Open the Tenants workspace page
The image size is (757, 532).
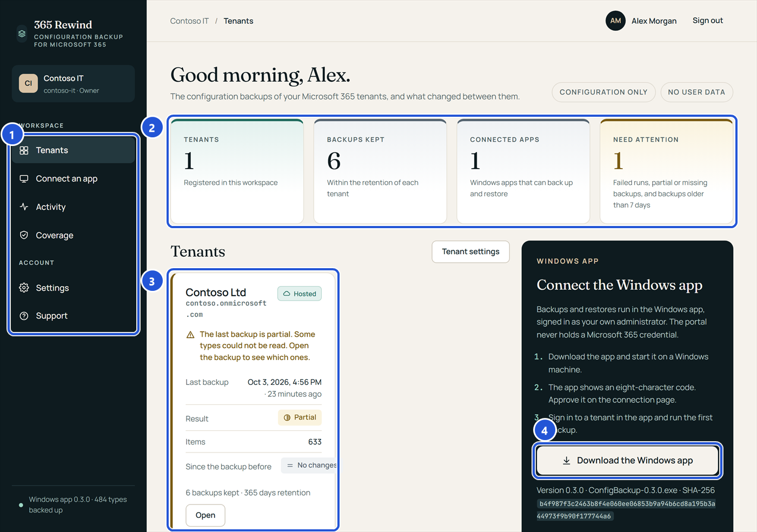[74, 150]
